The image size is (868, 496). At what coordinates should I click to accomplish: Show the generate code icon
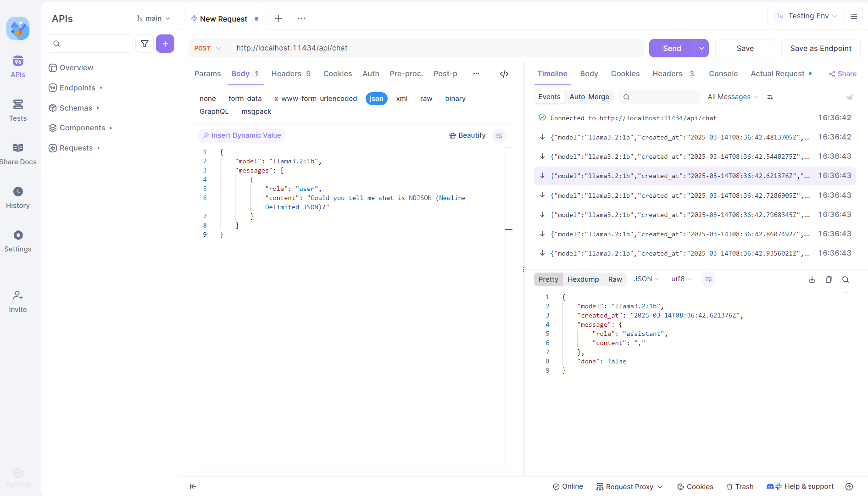pos(504,74)
